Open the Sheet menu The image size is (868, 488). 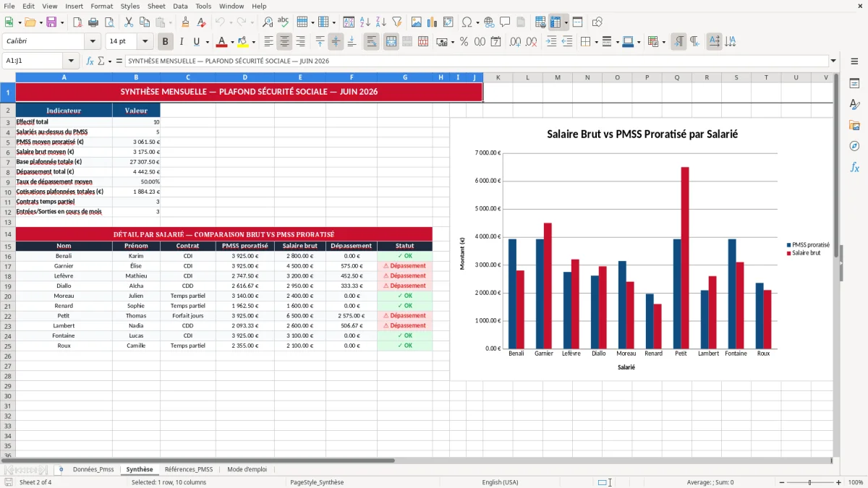156,6
